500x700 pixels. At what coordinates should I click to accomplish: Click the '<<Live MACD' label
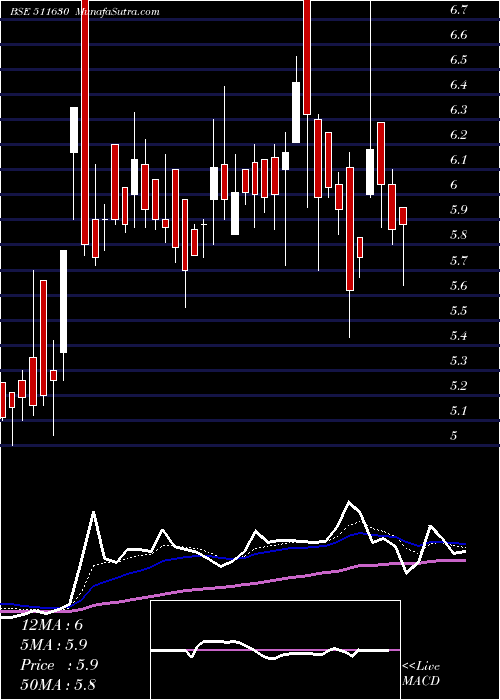(x=421, y=674)
